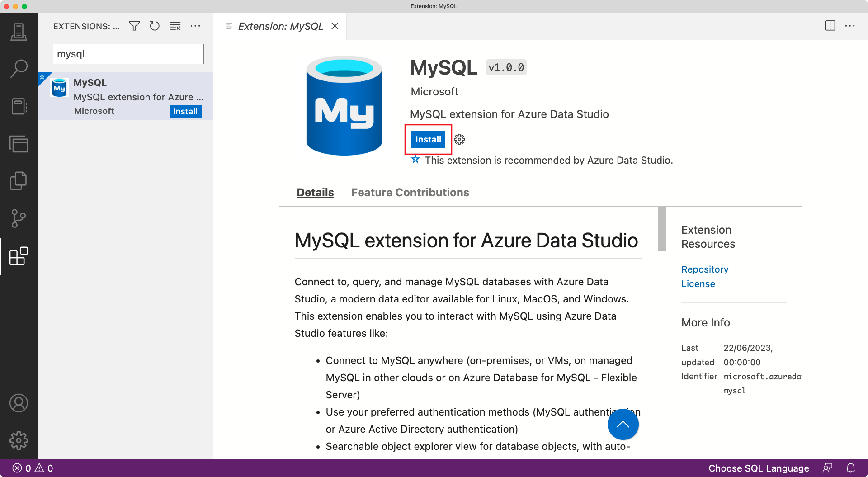868x477 pixels.
Task: Open the MySQL extension's gear settings
Action: (459, 139)
